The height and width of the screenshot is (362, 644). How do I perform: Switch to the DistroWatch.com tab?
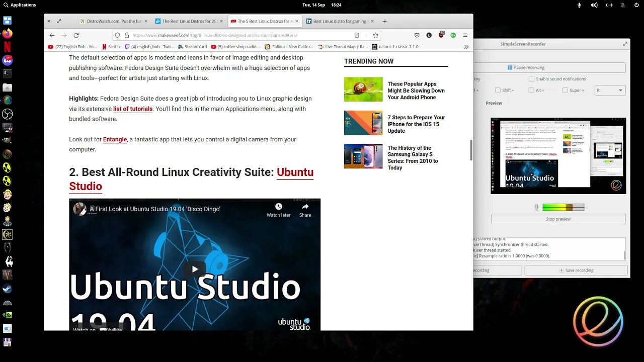click(114, 21)
